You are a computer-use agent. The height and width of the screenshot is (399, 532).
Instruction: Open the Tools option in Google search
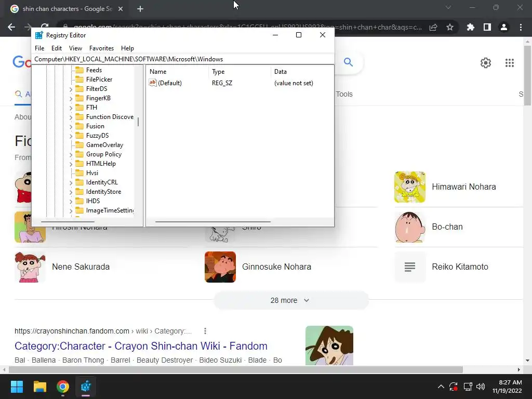pos(344,95)
